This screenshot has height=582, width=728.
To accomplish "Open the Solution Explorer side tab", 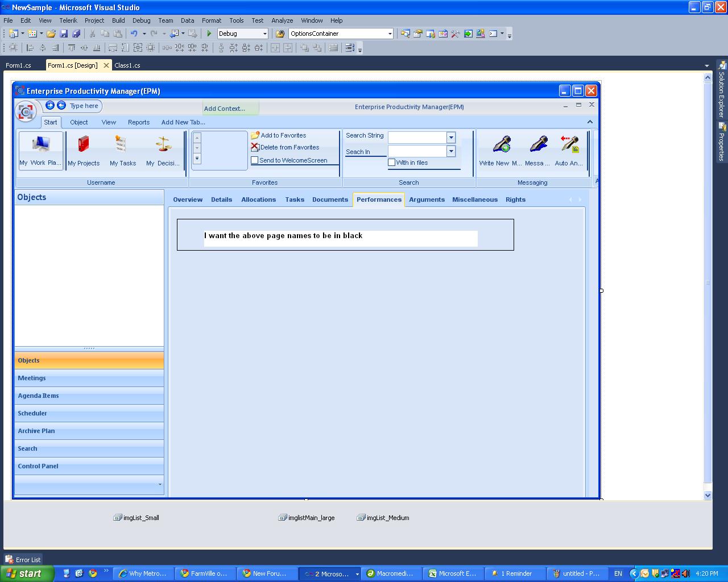I will pyautogui.click(x=722, y=90).
